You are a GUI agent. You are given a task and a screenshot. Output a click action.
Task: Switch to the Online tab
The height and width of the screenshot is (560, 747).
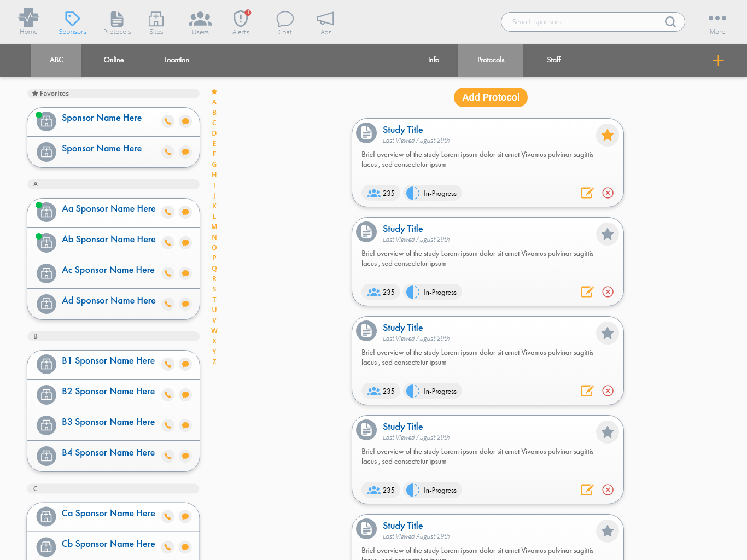(114, 60)
